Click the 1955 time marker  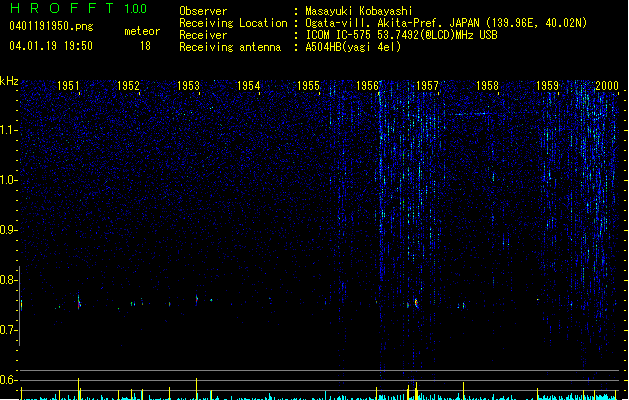point(308,85)
